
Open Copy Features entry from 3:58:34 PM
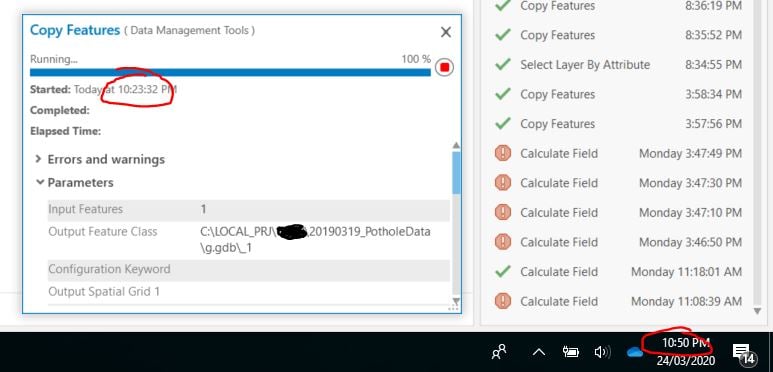click(x=618, y=94)
